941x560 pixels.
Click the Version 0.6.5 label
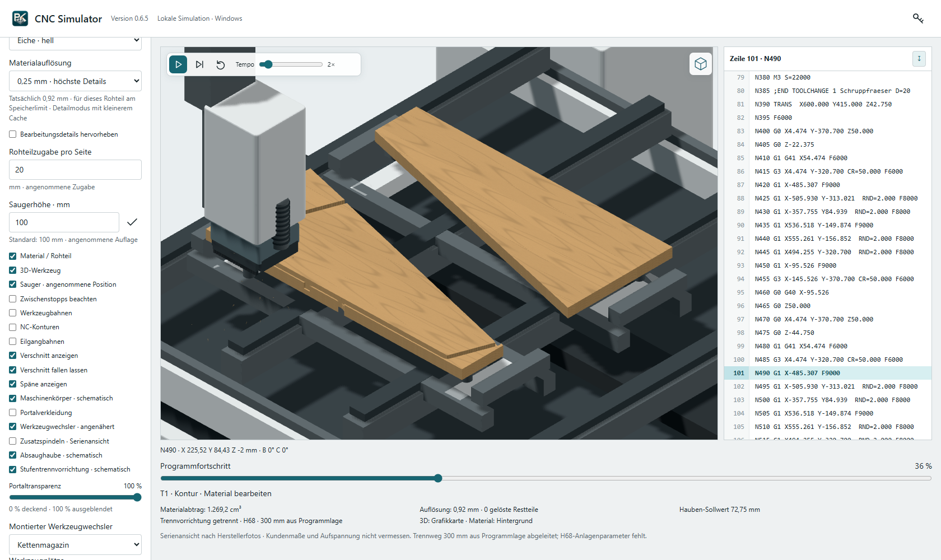pos(129,18)
